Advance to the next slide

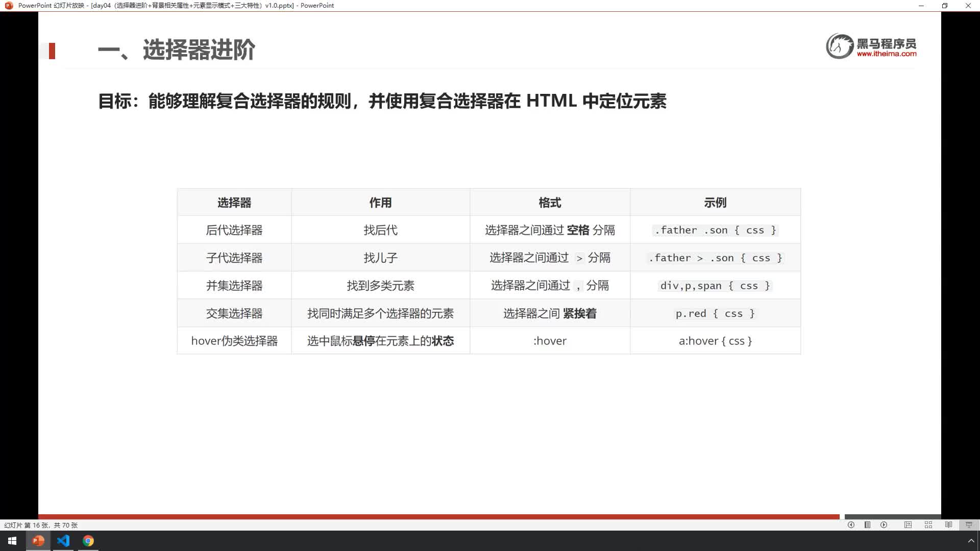coord(884,525)
